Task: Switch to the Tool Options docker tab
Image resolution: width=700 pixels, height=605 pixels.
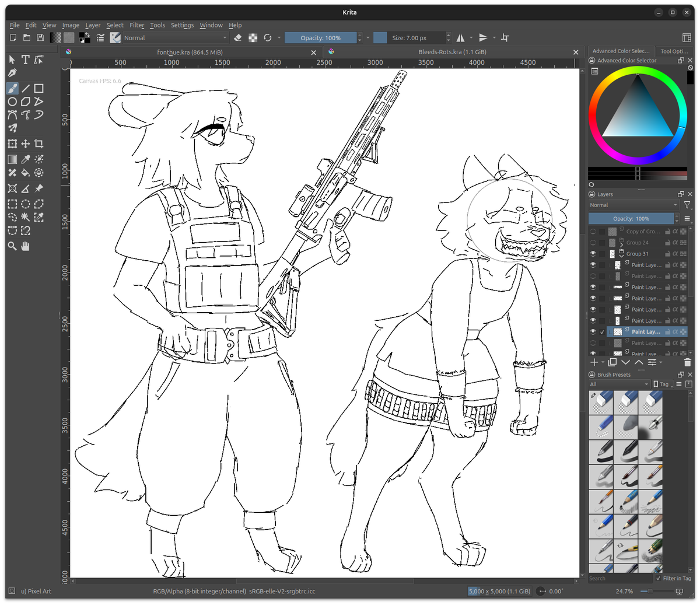Action: click(x=674, y=51)
